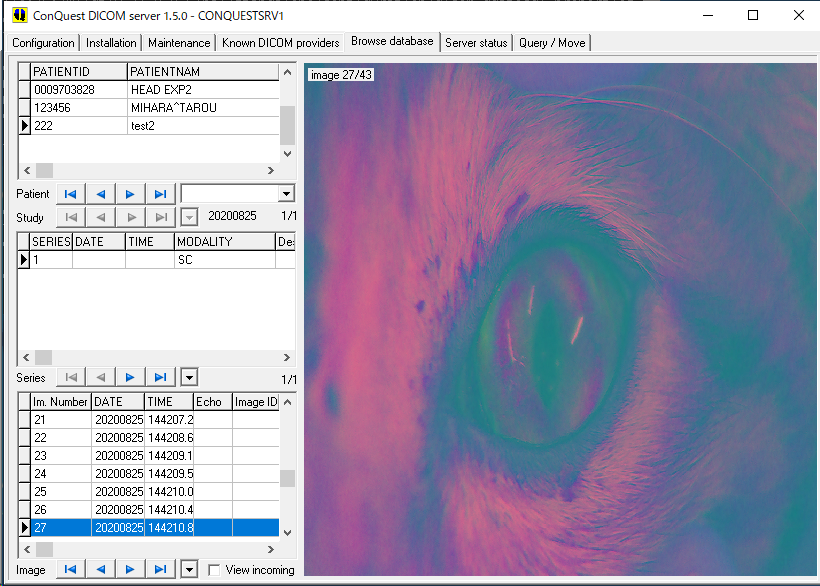Click the Series row previous button
820x586 pixels.
tap(101, 377)
